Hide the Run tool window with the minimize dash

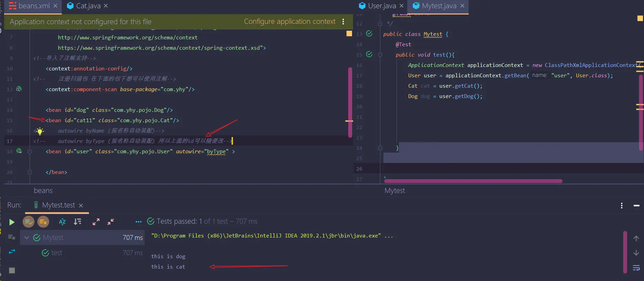pyautogui.click(x=636, y=205)
